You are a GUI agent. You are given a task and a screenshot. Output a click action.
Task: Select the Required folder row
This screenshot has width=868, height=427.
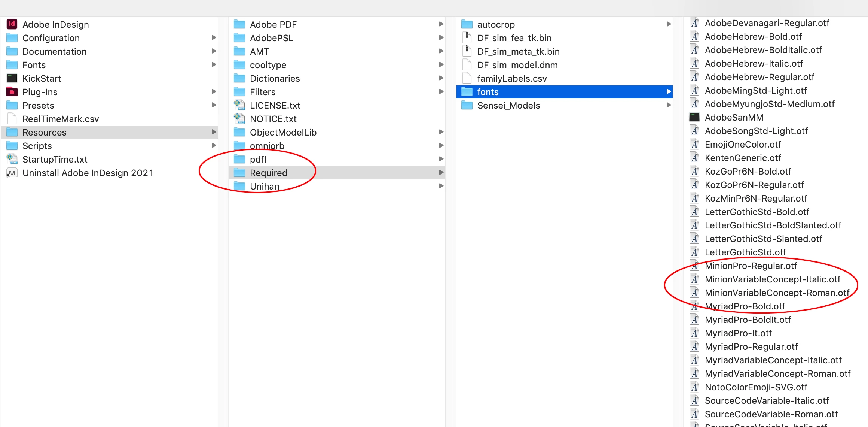coord(268,173)
